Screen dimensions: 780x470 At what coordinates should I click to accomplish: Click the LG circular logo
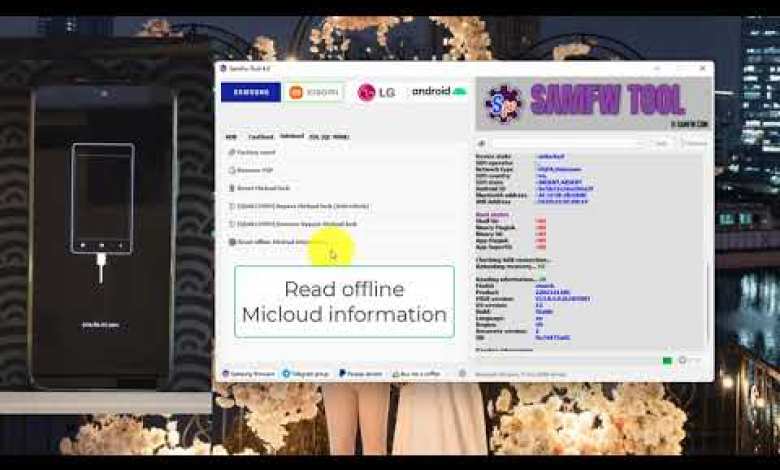[x=366, y=93]
